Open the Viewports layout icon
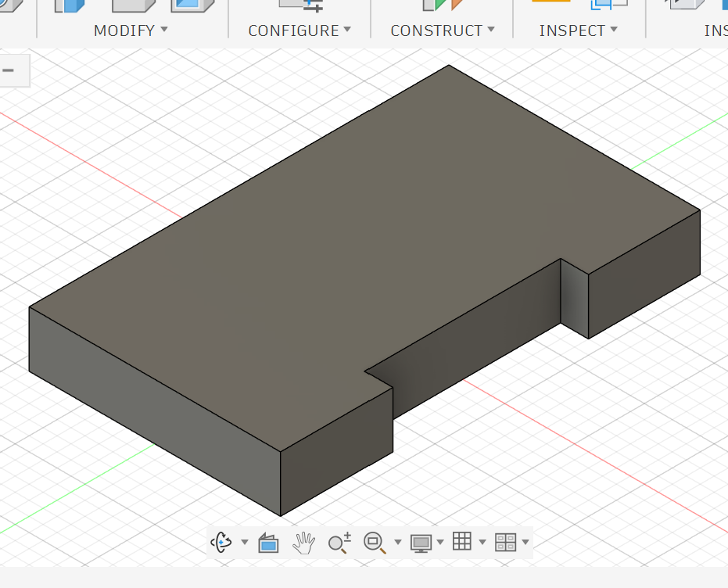Image resolution: width=728 pixels, height=588 pixels. pyautogui.click(x=506, y=542)
